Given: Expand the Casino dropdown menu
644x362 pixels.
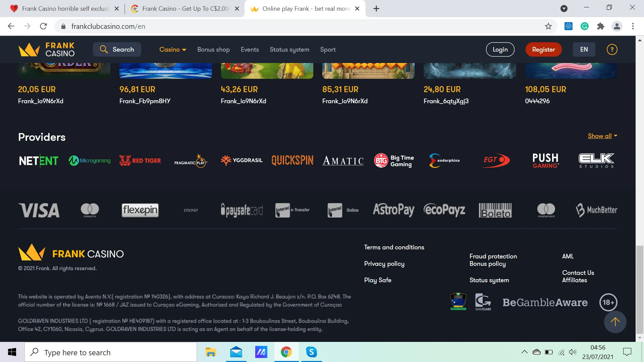Looking at the screenshot, I should click(173, 50).
